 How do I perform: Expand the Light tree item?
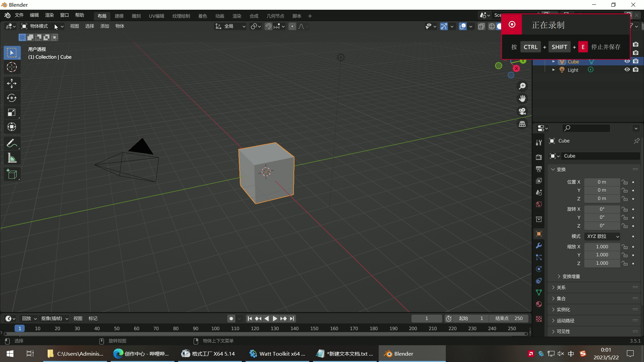(x=553, y=70)
